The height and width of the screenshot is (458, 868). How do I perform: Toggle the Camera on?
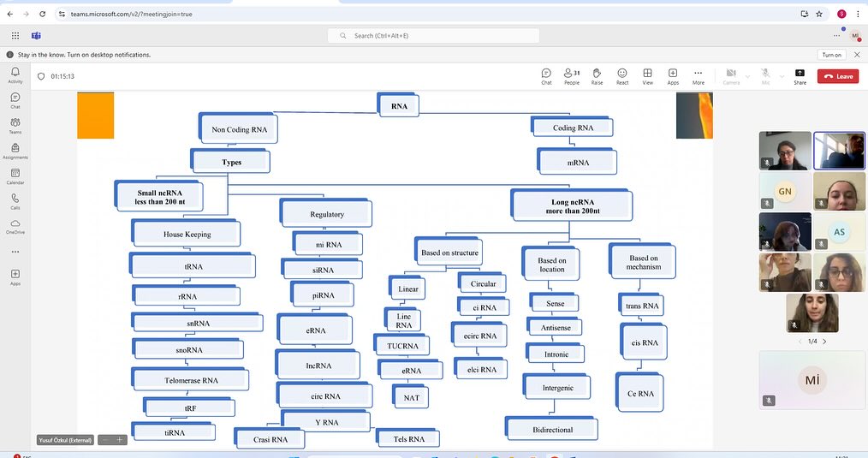(x=731, y=76)
